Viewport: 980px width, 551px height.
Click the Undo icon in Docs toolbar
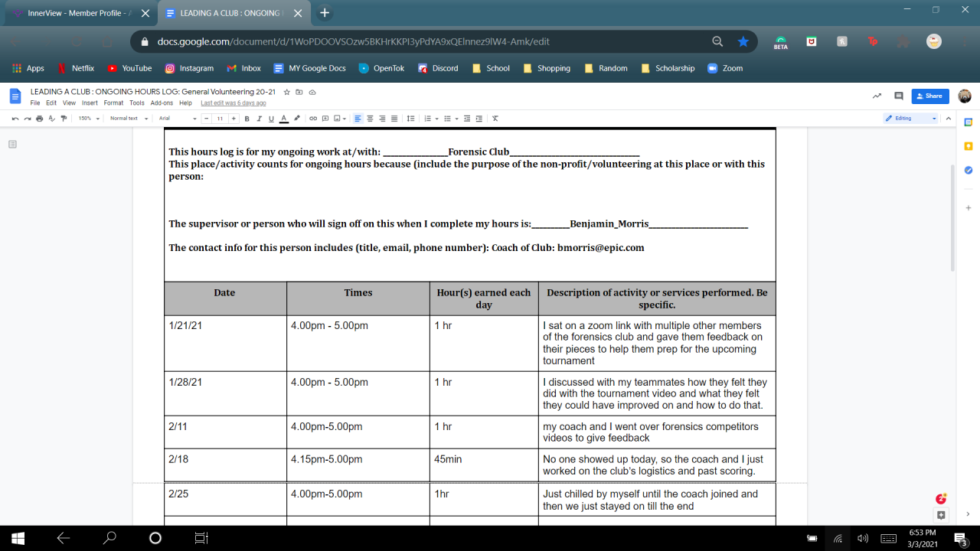15,119
